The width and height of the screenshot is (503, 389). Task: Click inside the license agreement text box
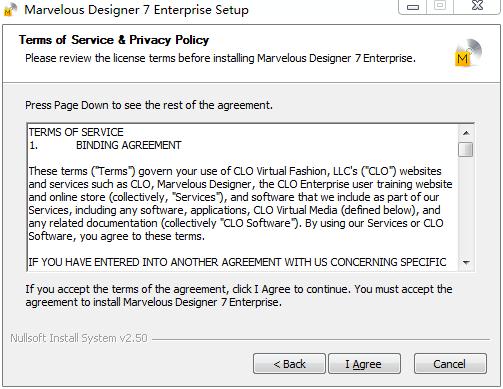(243, 197)
